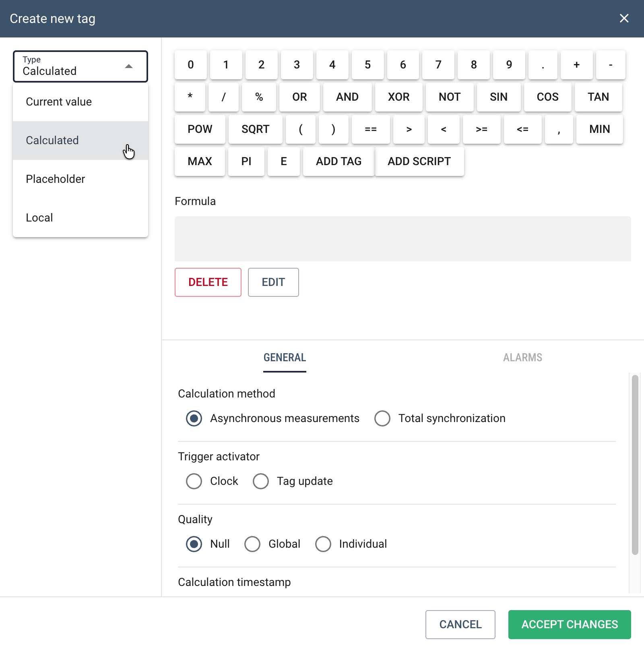Choose Current value type option
Viewport: 644px width, 652px height.
click(x=80, y=102)
